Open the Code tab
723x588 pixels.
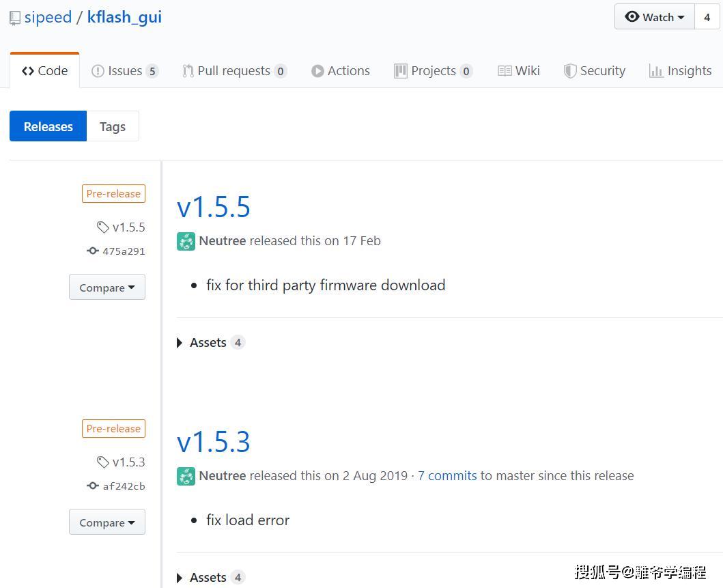click(x=44, y=70)
